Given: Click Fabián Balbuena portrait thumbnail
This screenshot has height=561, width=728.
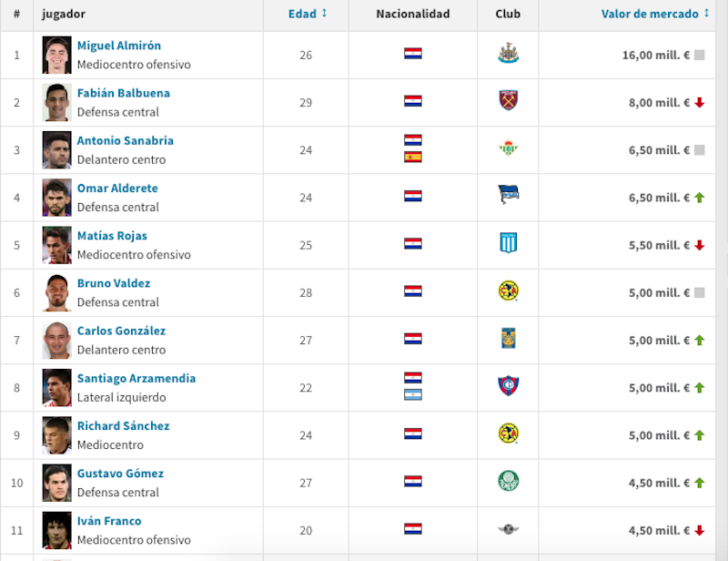Looking at the screenshot, I should click(x=56, y=102).
